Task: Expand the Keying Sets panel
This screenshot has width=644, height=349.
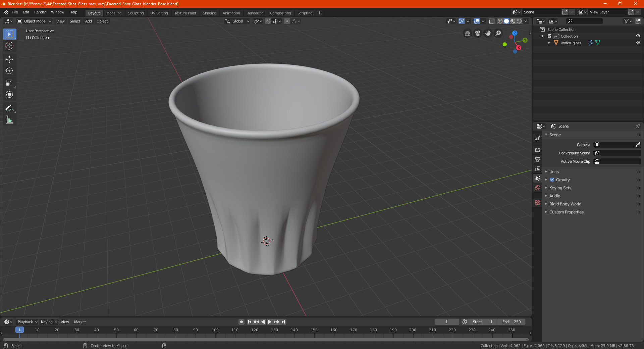Action: pyautogui.click(x=560, y=188)
